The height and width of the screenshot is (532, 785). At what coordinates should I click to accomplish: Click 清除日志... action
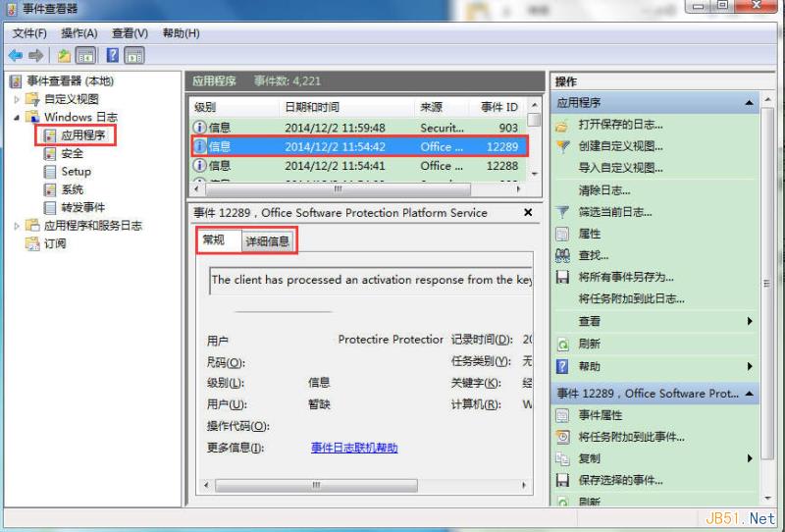click(604, 190)
